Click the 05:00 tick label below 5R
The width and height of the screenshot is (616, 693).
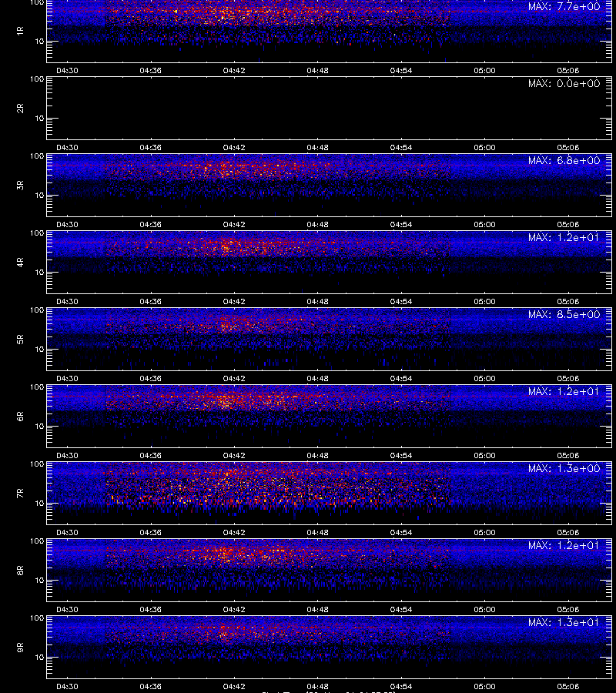(485, 379)
